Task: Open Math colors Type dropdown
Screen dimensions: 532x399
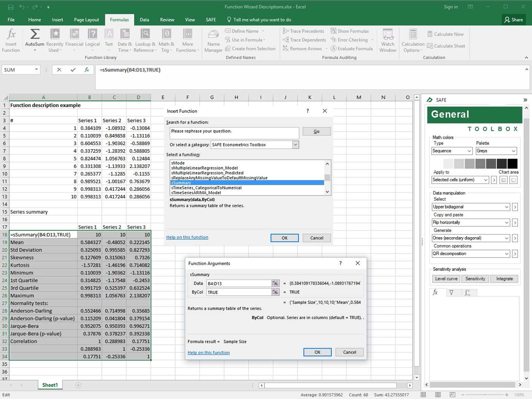Action: click(x=469, y=151)
